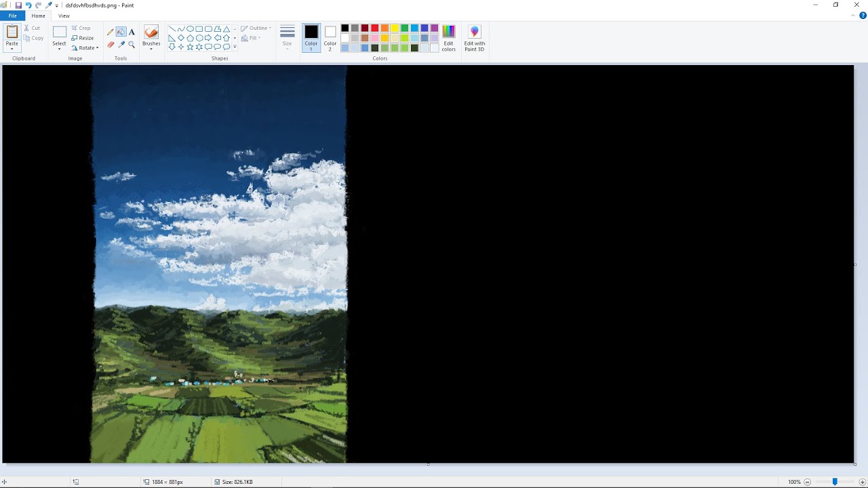The image size is (868, 488).
Task: Choose the Line shape
Action: coord(172,28)
